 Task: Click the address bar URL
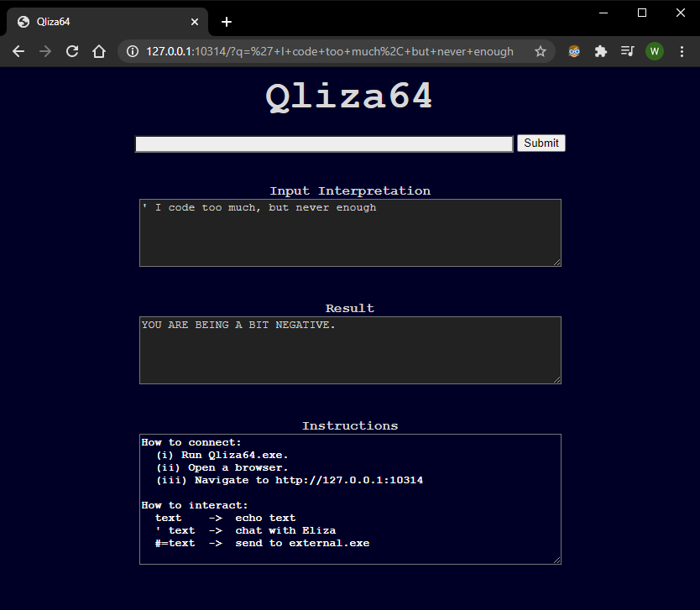[x=329, y=51]
